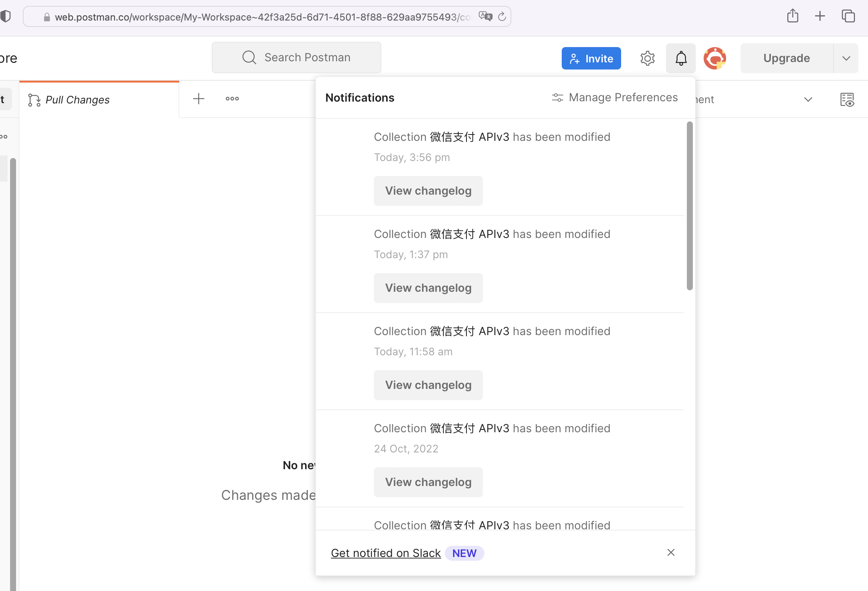Open a new tab with plus icon

(199, 99)
